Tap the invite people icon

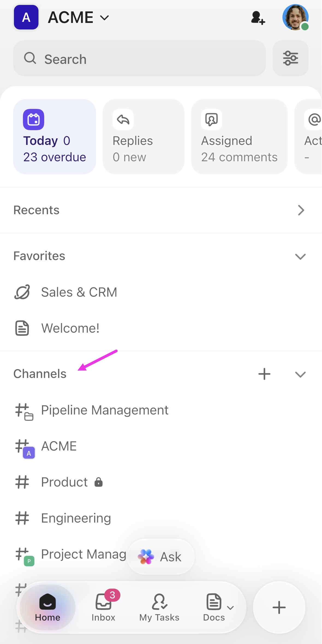click(258, 18)
